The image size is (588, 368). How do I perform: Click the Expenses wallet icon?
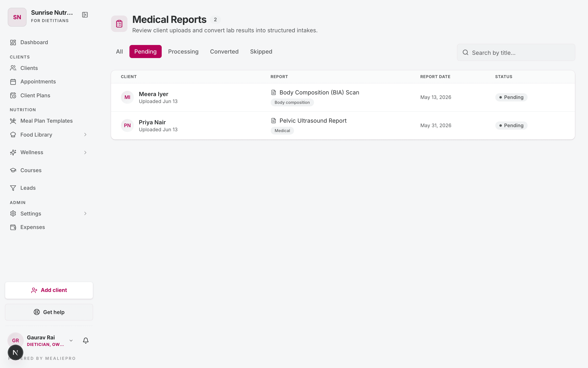point(13,227)
